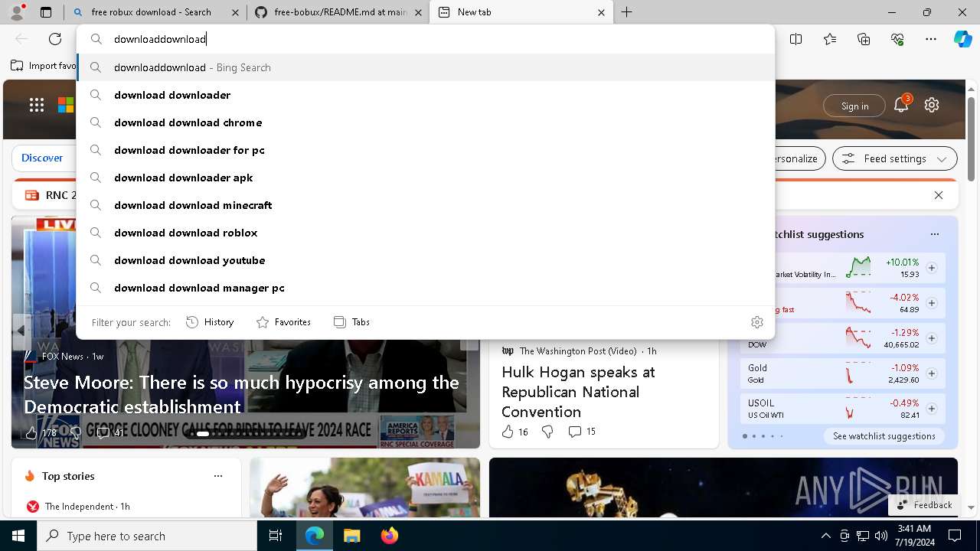The height and width of the screenshot is (551, 980).
Task: Add USOIL to watchlist
Action: 932,409
